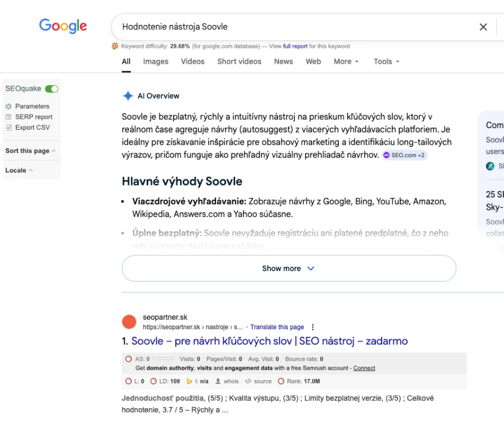This screenshot has height=433, width=504.
Task: Click the Parameters gear icon in SEOquake
Action: [x=8, y=107]
